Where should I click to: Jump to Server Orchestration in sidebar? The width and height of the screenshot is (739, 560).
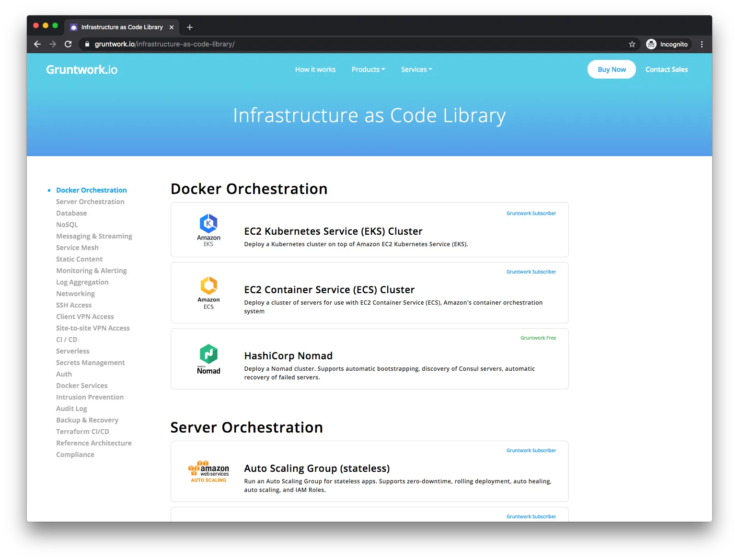(x=90, y=202)
